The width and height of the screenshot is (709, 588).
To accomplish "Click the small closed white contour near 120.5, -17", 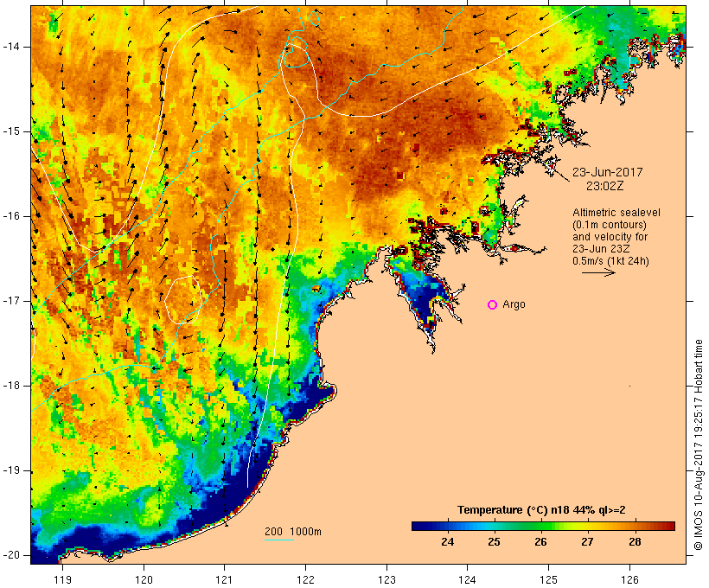I will 183,300.
